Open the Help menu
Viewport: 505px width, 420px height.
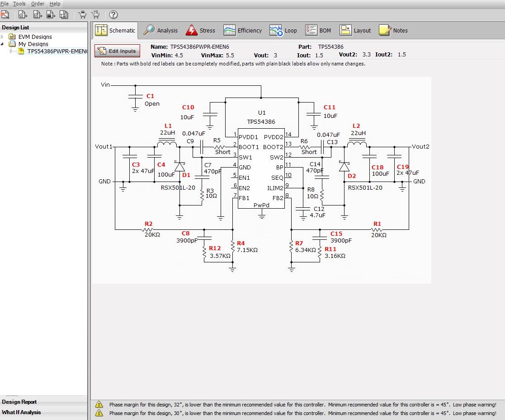click(55, 4)
